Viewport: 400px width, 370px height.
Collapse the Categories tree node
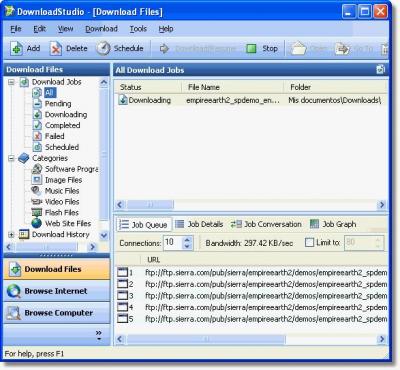coord(11,158)
